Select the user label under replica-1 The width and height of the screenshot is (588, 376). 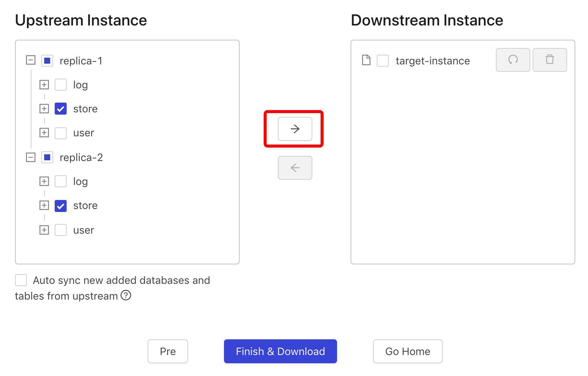tap(84, 133)
